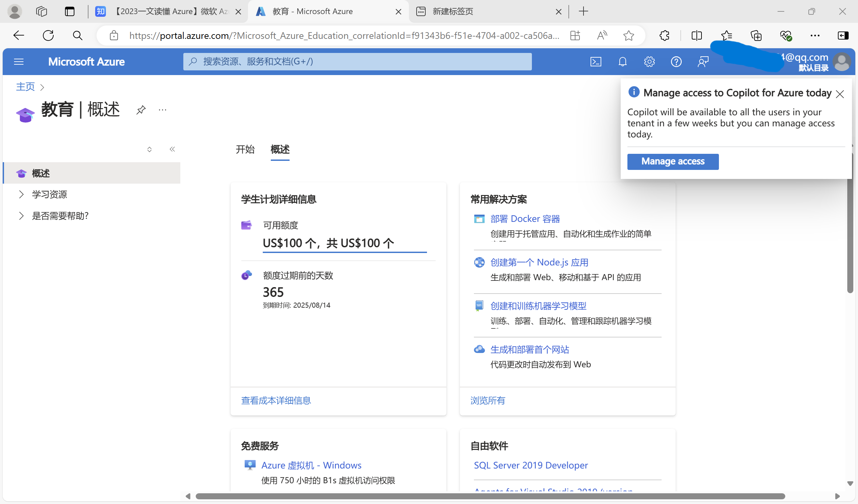Open the tab actions menu icon
The width and height of the screenshot is (858, 504).
(x=69, y=12)
